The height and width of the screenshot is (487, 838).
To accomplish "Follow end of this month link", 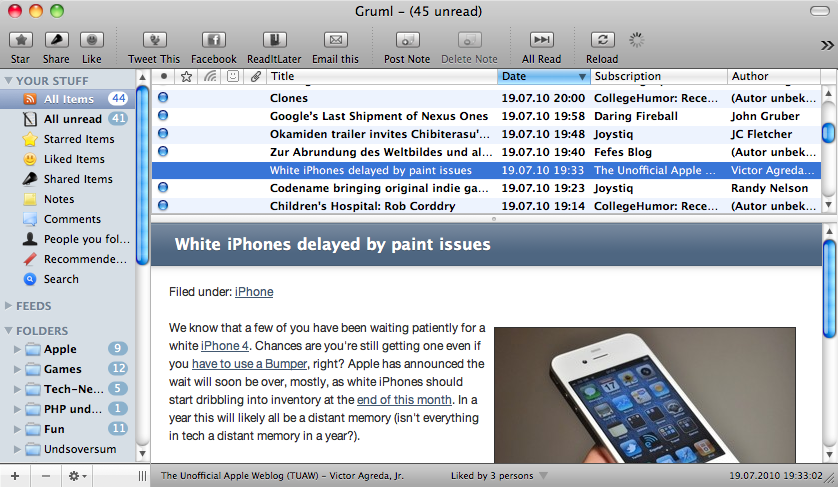I will tap(404, 400).
